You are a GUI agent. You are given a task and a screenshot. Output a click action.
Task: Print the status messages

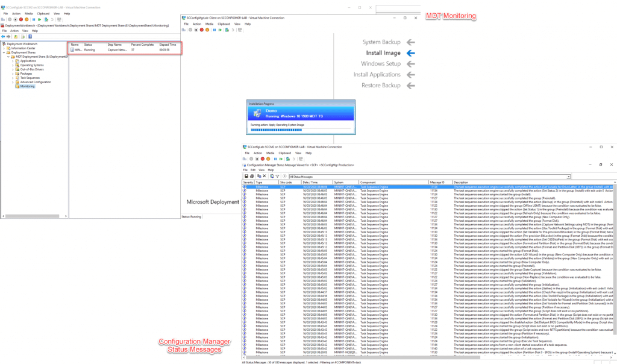251,176
